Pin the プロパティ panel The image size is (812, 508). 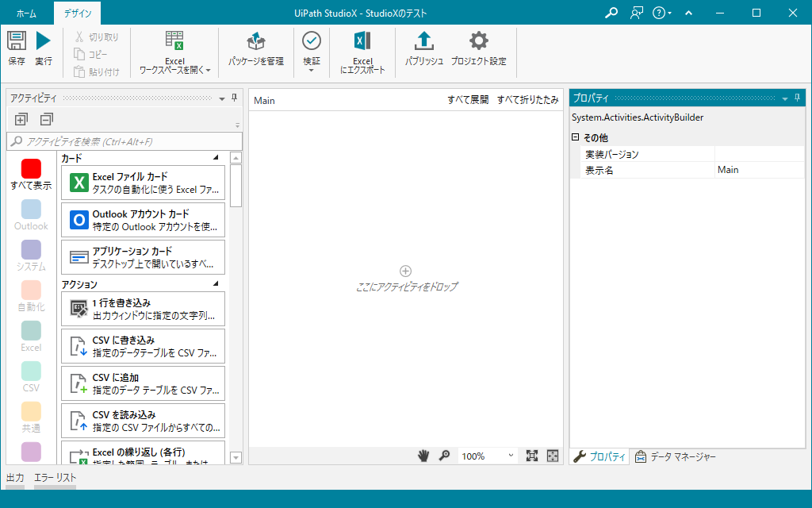(797, 98)
